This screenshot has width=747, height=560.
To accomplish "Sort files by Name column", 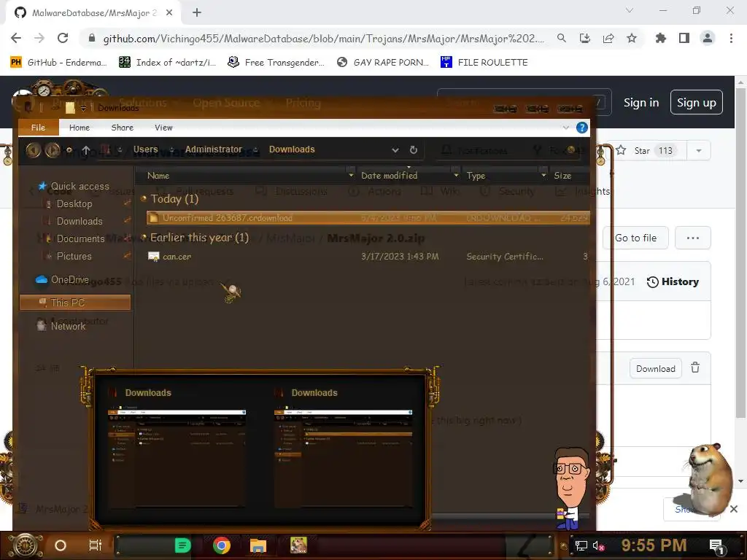I will pyautogui.click(x=158, y=176).
